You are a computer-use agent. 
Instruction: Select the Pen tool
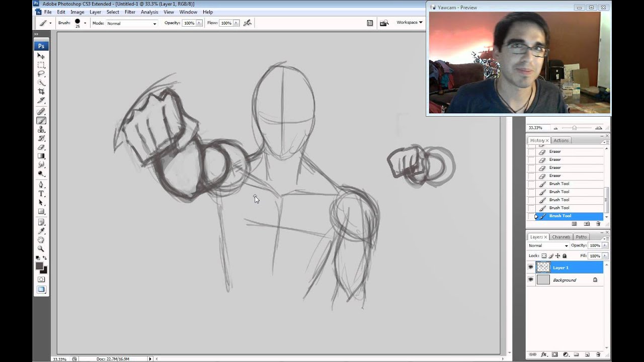tap(41, 185)
